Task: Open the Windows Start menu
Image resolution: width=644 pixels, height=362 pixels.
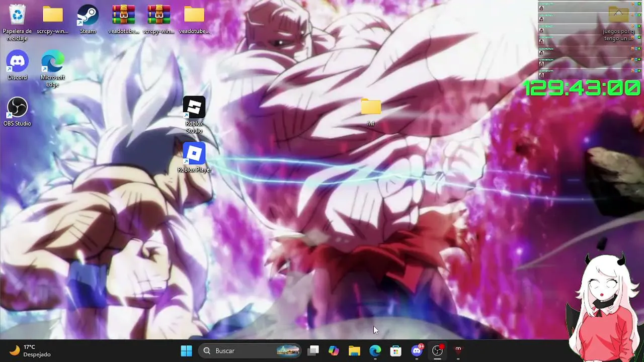Action: 186,351
